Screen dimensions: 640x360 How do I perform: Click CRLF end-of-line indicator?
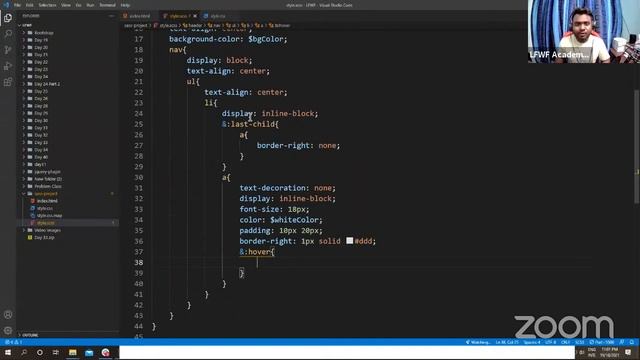tap(566, 342)
